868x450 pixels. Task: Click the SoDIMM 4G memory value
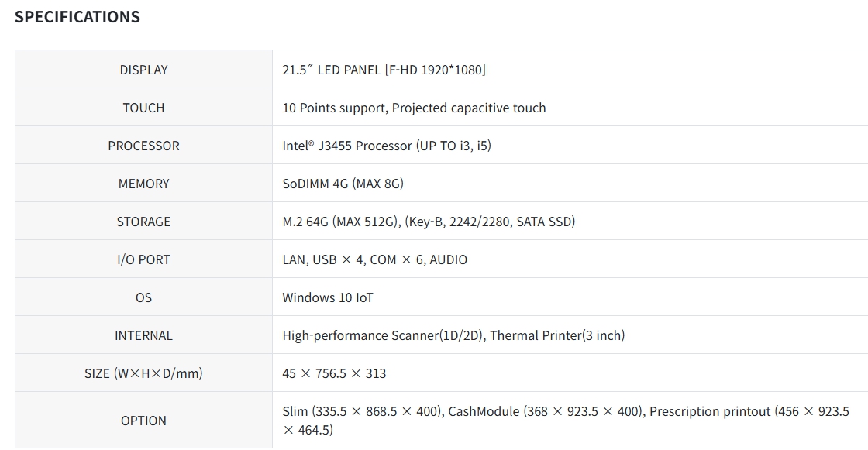[x=343, y=184]
